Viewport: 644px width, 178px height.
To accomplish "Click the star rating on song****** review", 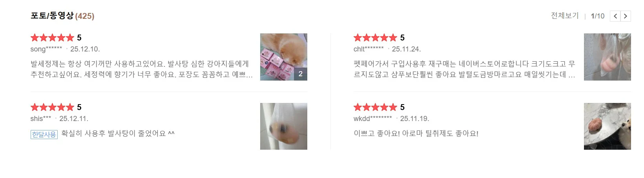I will [52, 38].
